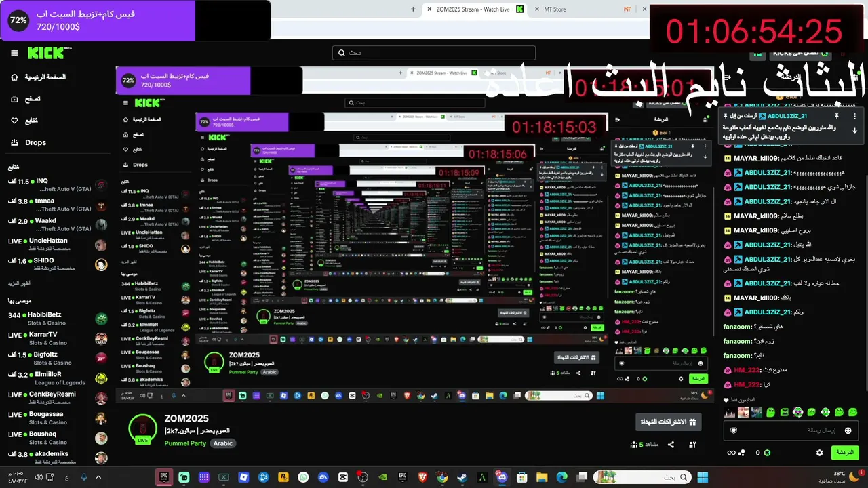The width and height of the screenshot is (868, 488).
Task: Open tmnaa's channel from the sidebar
Action: (58, 205)
